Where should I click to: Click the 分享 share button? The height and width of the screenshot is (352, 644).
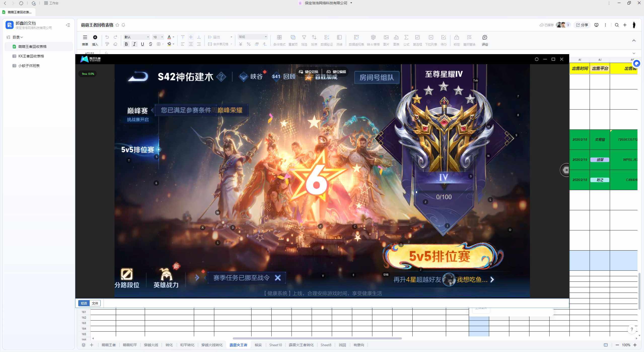pyautogui.click(x=582, y=25)
